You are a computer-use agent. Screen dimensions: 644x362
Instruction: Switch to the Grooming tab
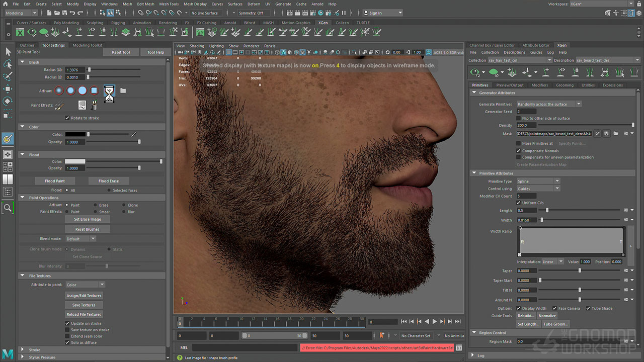point(564,85)
